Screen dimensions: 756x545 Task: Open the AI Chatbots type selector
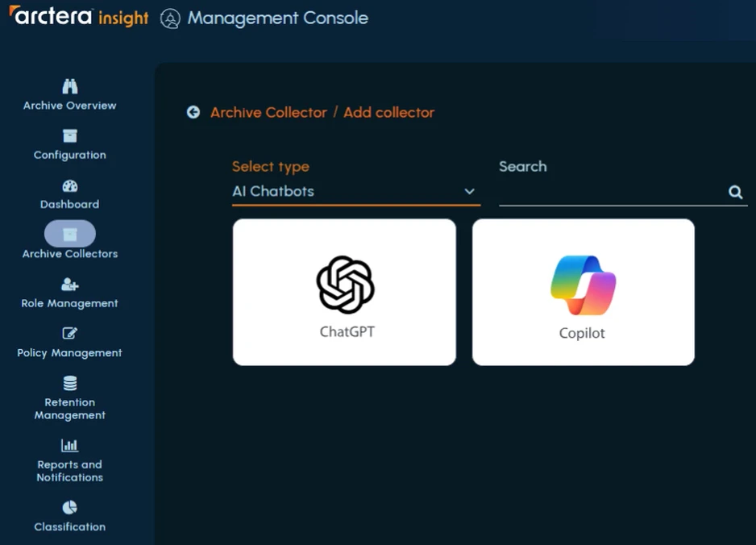(x=356, y=191)
